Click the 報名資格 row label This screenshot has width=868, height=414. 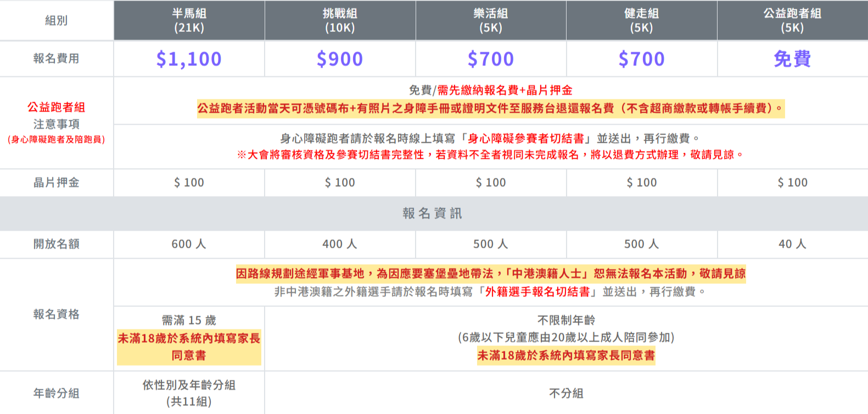(56, 314)
